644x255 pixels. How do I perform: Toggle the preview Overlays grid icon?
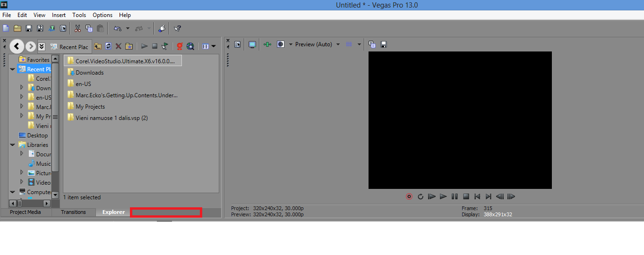click(x=349, y=44)
